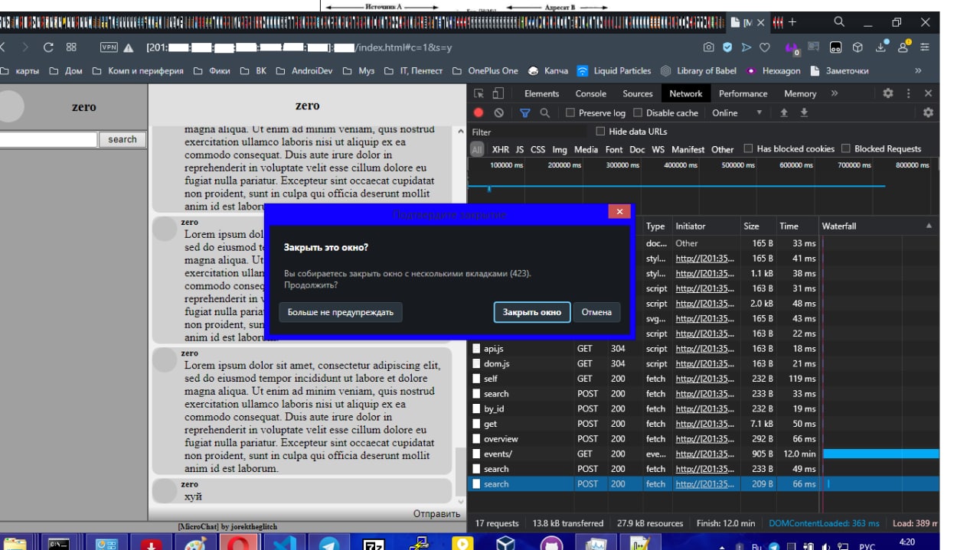Check Blocked Requests option

coord(846,148)
